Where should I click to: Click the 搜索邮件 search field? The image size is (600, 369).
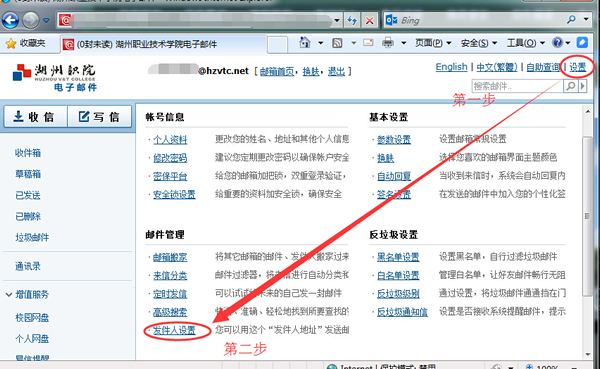pos(517,86)
